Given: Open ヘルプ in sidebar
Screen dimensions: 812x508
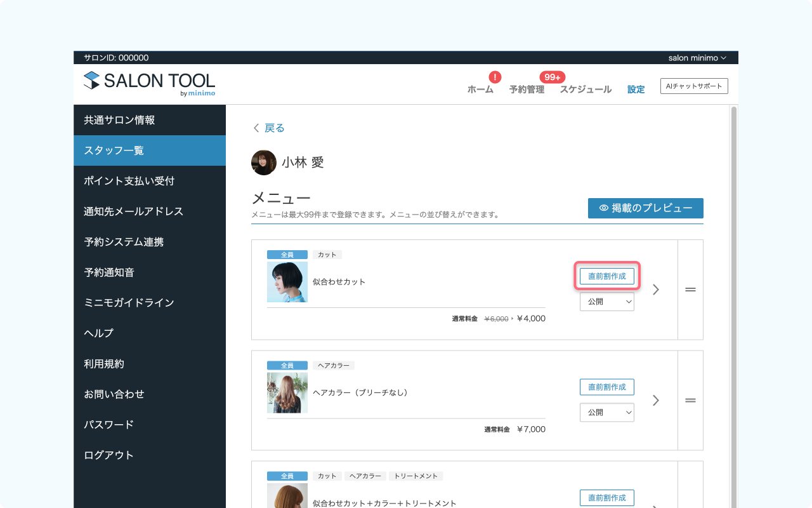Looking at the screenshot, I should coord(150,333).
